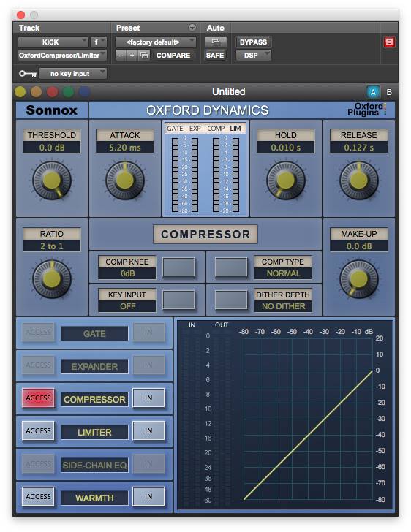Viewport: 411px width, 532px height.
Task: Click the Ratio 2 to 1 value field
Action: (x=52, y=246)
